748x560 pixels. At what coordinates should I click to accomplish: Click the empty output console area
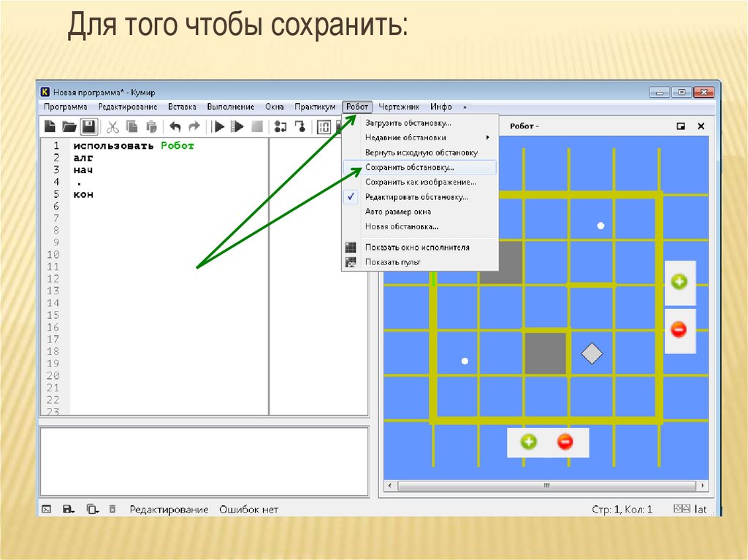point(205,461)
